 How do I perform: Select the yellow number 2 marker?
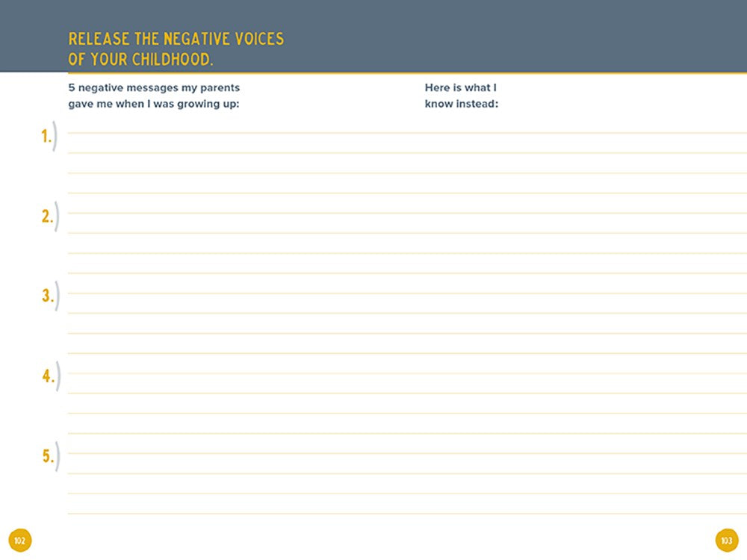coord(46,217)
